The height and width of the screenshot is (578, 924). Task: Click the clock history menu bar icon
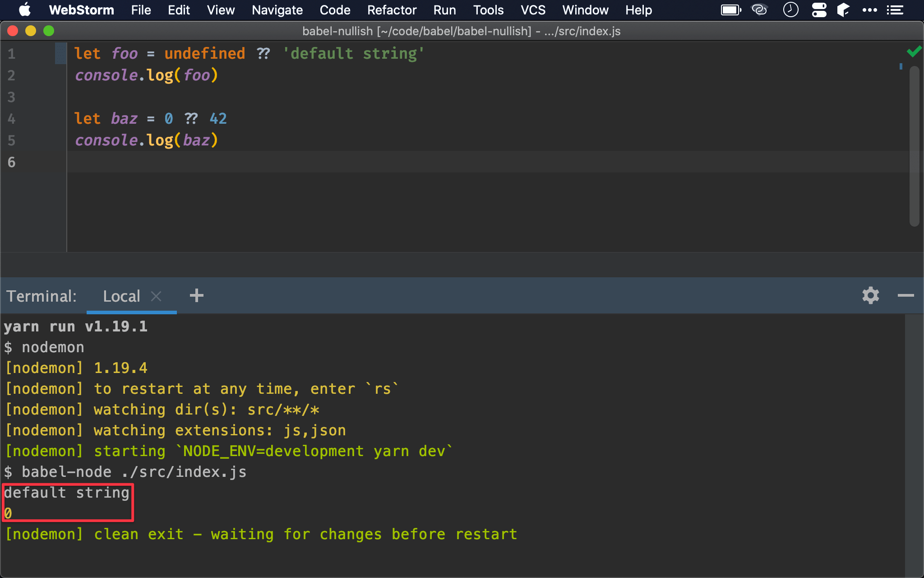click(x=790, y=10)
